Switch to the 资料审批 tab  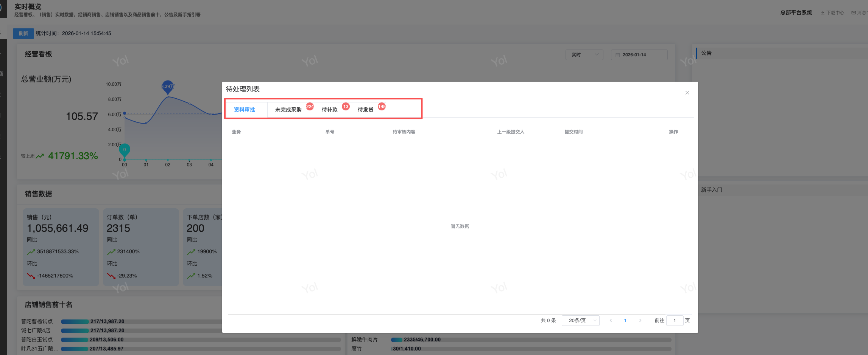[x=245, y=110]
